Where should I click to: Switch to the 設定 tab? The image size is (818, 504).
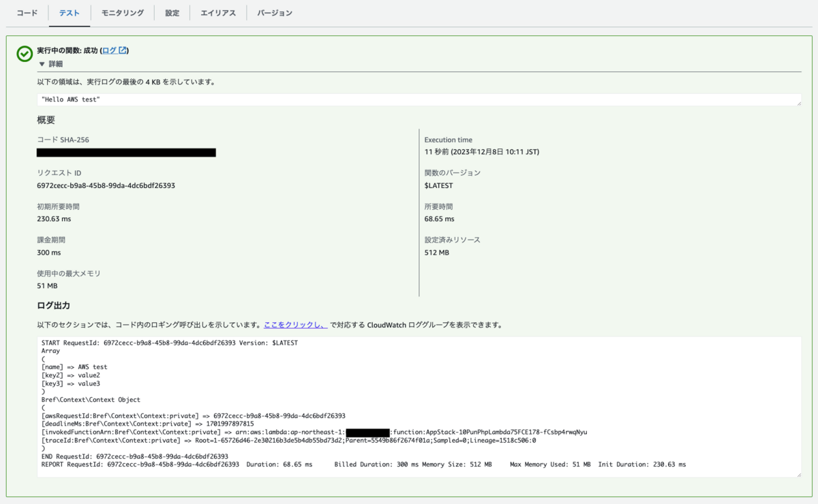click(x=172, y=12)
